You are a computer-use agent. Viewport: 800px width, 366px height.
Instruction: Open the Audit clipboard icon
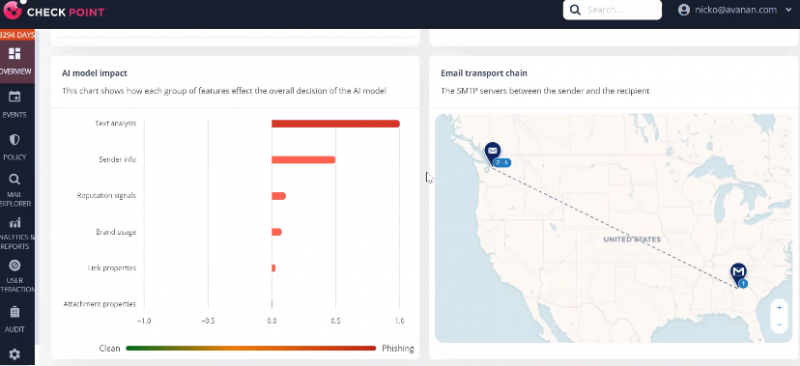(15, 312)
